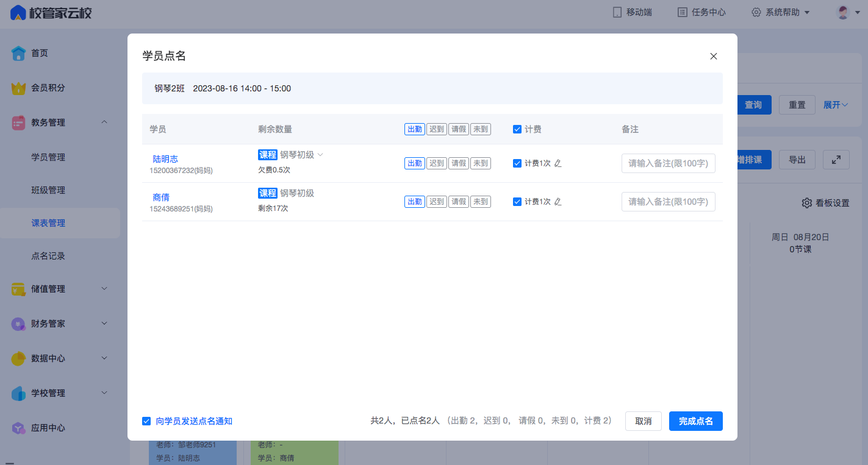Screen dimensions: 868x465
Task: Click the 查询 button
Action: [x=754, y=105]
